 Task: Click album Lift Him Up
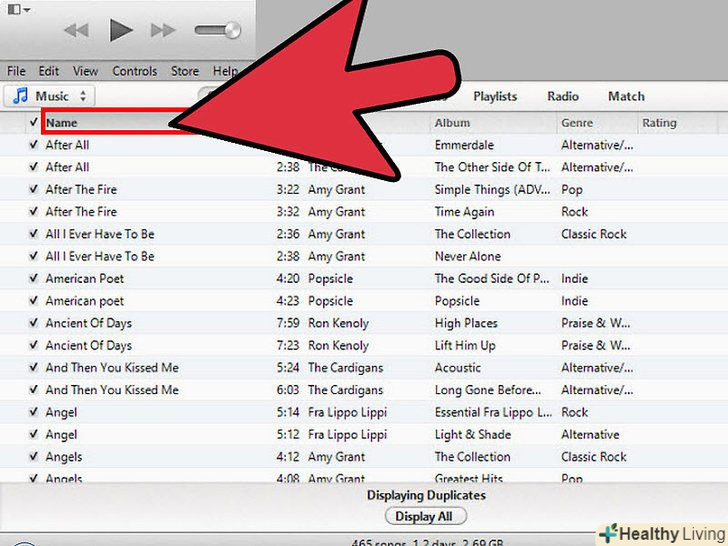click(465, 346)
